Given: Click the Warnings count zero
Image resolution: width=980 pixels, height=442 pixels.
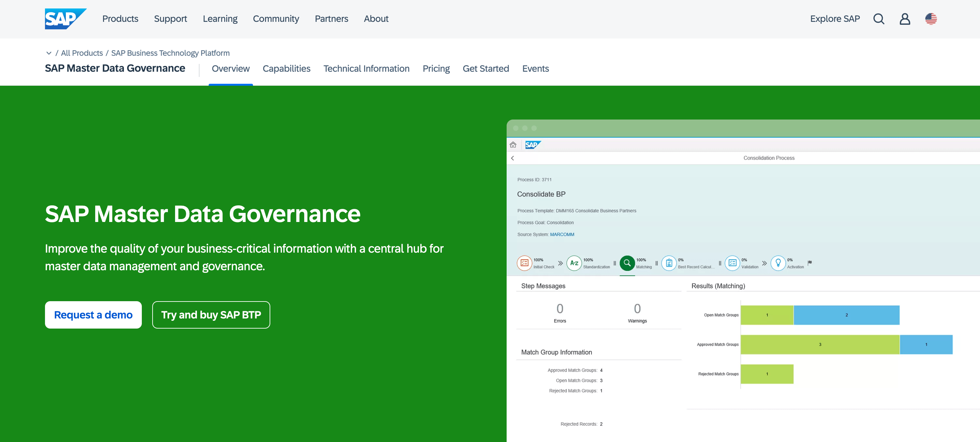Looking at the screenshot, I should click(637, 308).
